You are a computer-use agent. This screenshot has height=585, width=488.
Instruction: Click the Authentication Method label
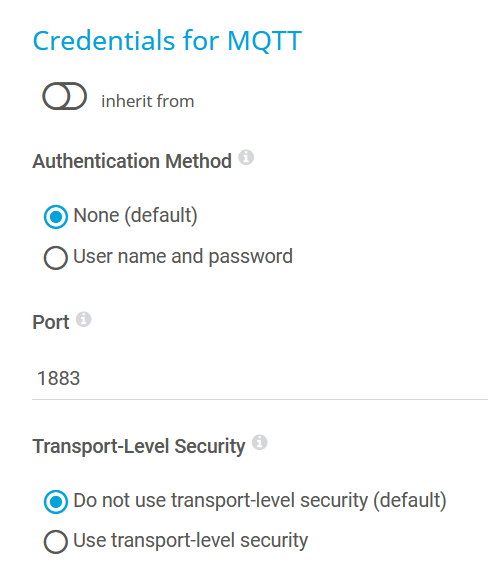(132, 161)
